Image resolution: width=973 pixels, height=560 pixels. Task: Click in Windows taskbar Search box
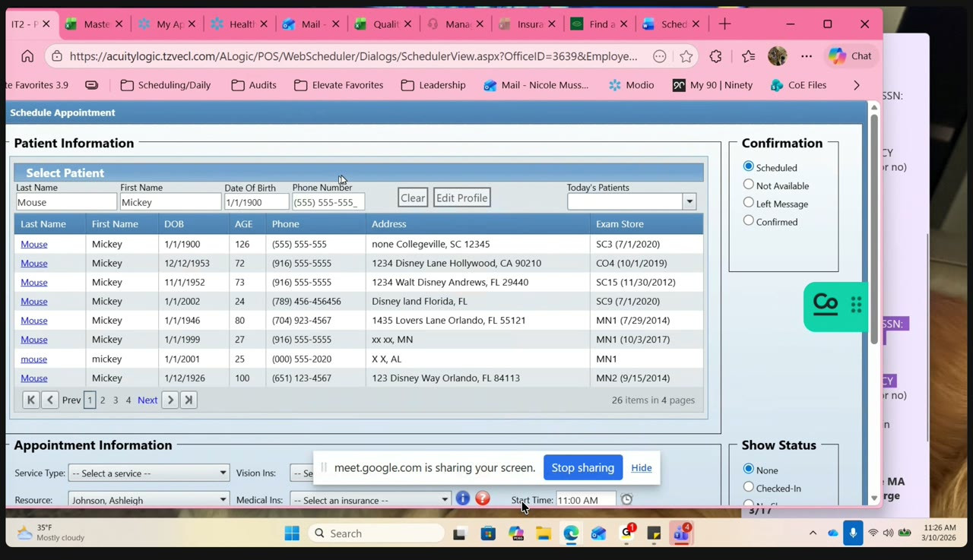click(376, 533)
